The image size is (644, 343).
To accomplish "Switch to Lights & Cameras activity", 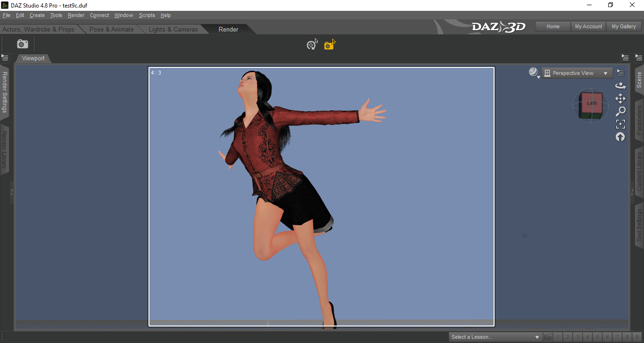I will click(x=173, y=29).
